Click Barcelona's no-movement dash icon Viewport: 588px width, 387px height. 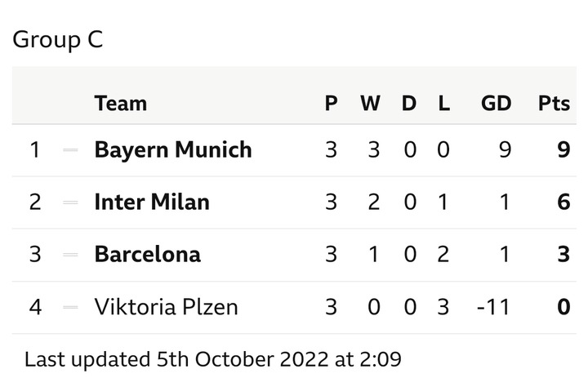(70, 255)
